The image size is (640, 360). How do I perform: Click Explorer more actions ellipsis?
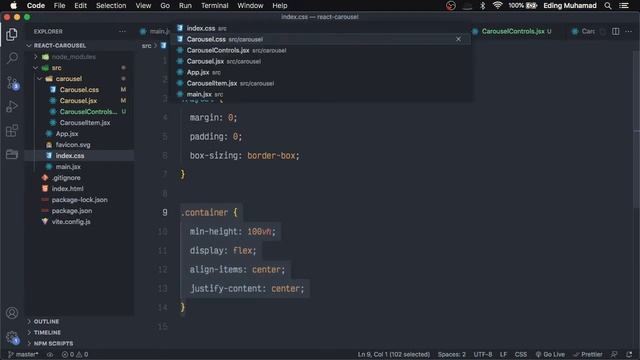122,31
